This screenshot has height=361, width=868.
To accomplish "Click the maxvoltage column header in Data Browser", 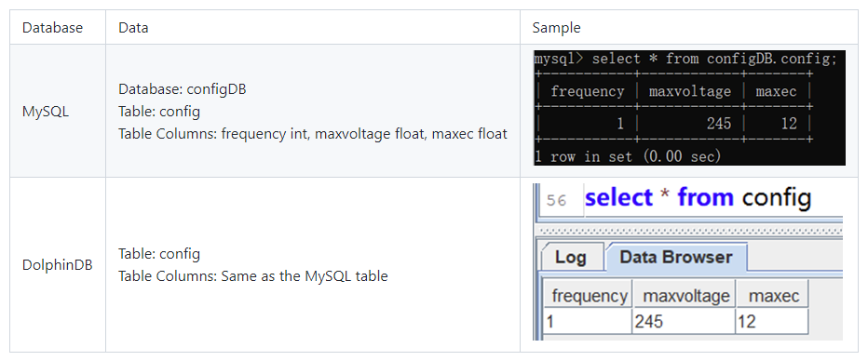I will tap(685, 295).
